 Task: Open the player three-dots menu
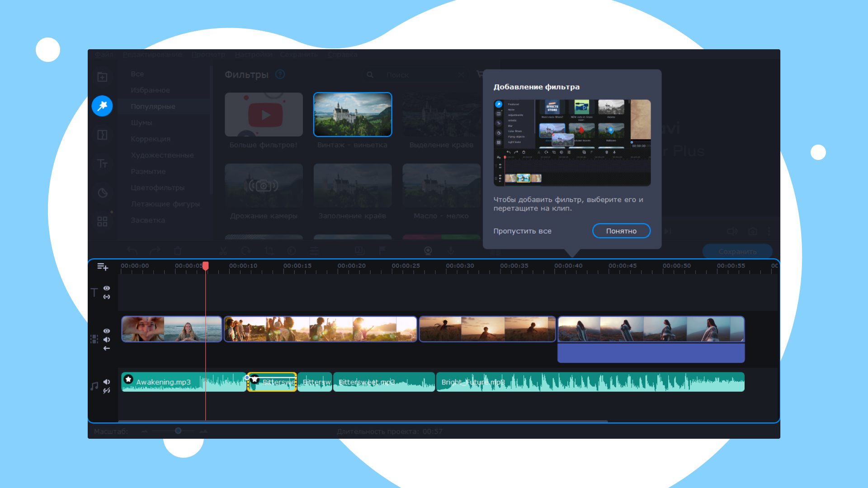coord(769,231)
